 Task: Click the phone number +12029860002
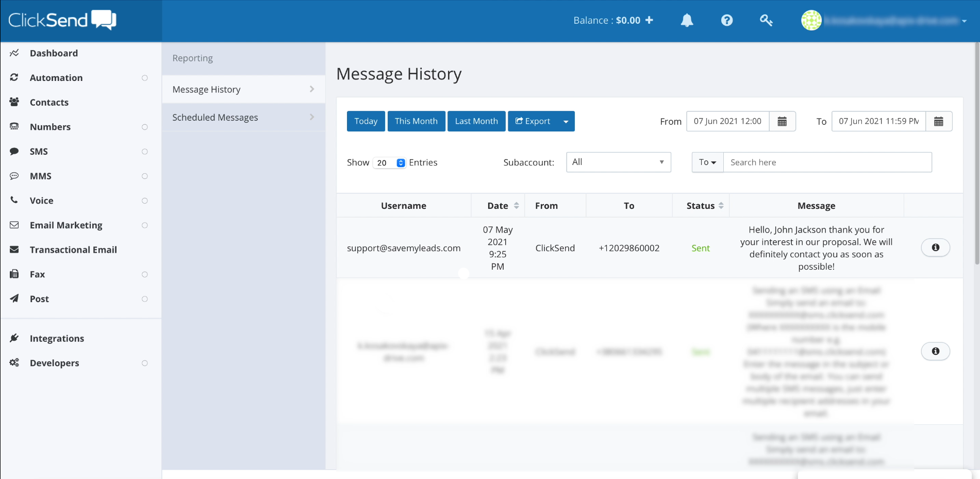[x=629, y=248]
